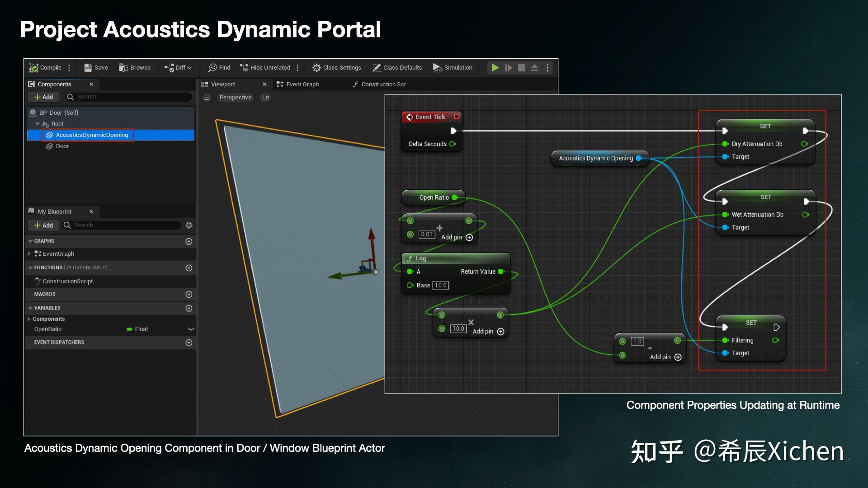The height and width of the screenshot is (488, 868).
Task: Start Play in editor
Action: coord(495,67)
